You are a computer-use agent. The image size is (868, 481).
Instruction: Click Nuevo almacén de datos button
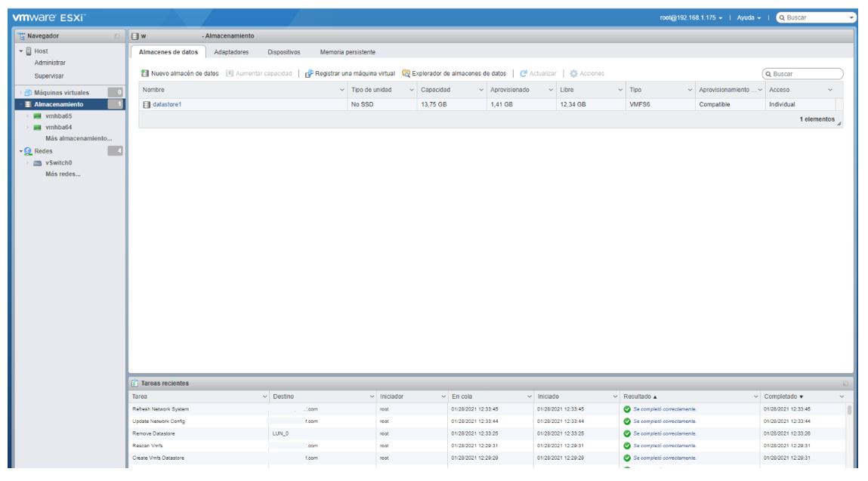coord(180,73)
